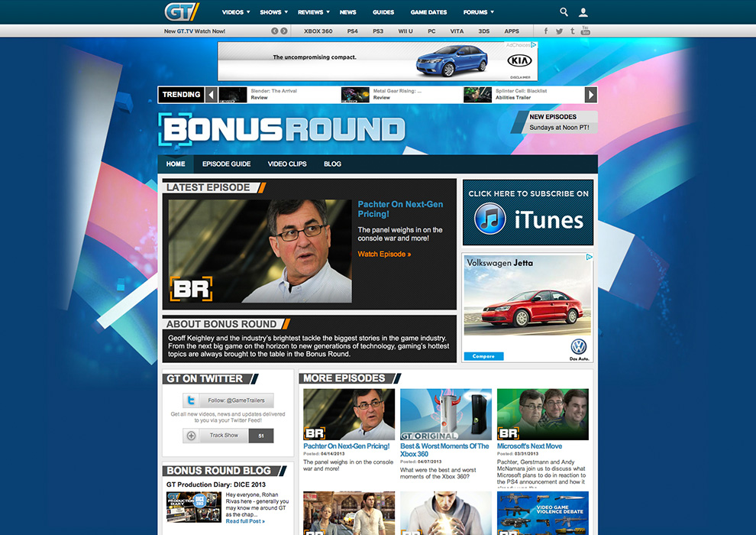756x535 pixels.
Task: Expand the Videos dropdown menu
Action: click(x=237, y=12)
